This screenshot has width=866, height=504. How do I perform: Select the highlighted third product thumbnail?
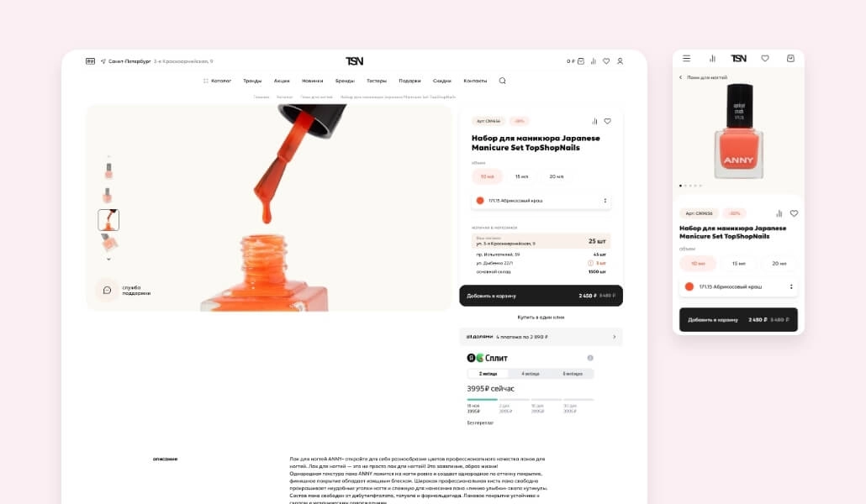(108, 220)
